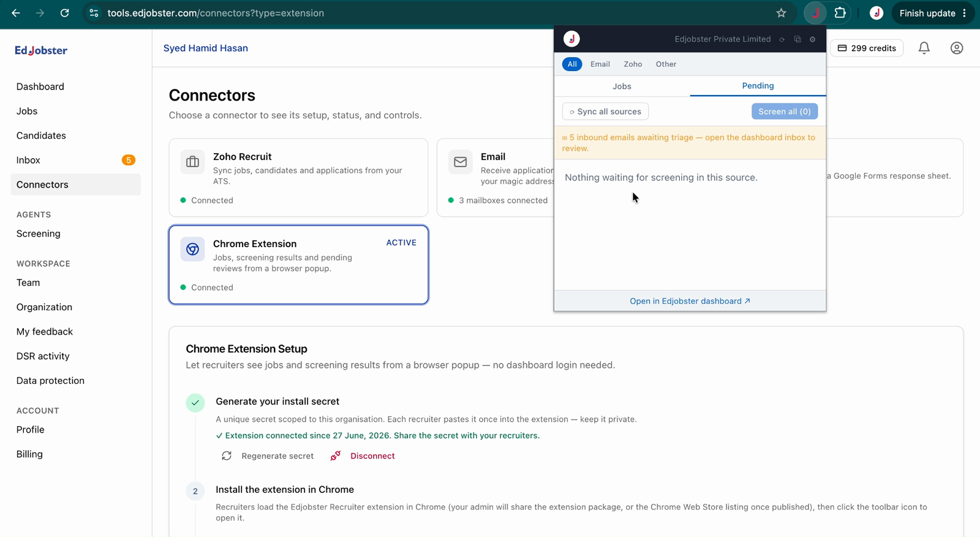The width and height of the screenshot is (980, 537).
Task: Open popup settings gear icon
Action: point(813,39)
